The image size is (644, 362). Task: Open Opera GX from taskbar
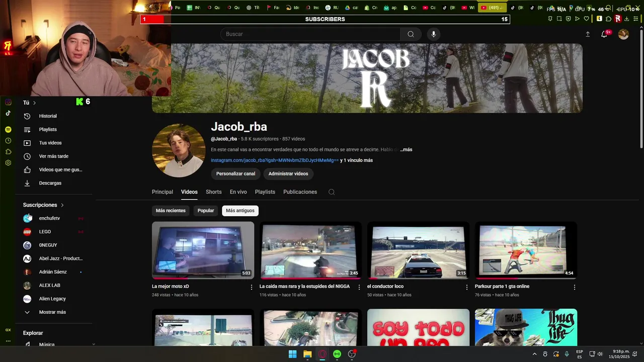[323, 354]
